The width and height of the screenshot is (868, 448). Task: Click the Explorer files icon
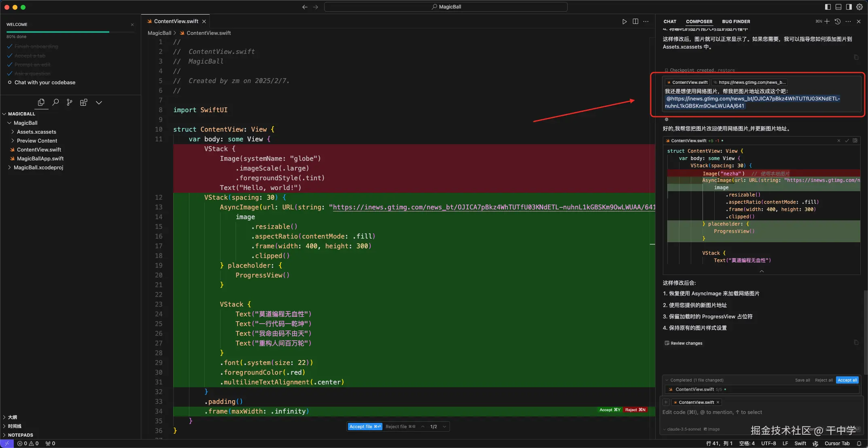coord(41,102)
